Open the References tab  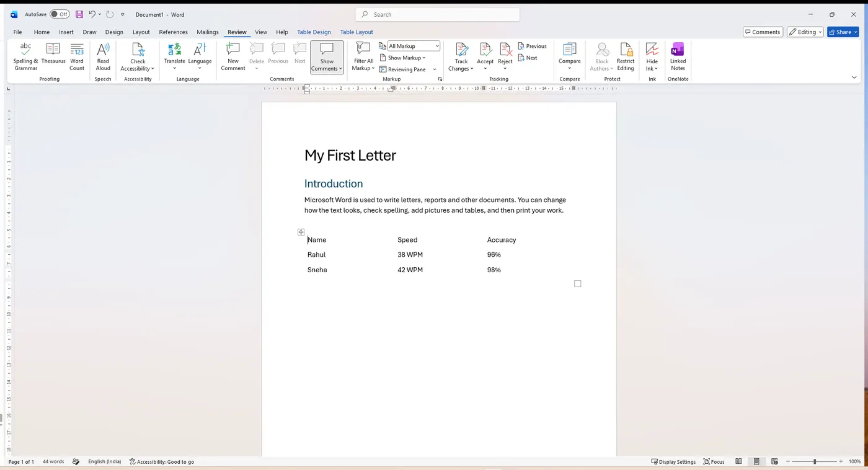173,32
